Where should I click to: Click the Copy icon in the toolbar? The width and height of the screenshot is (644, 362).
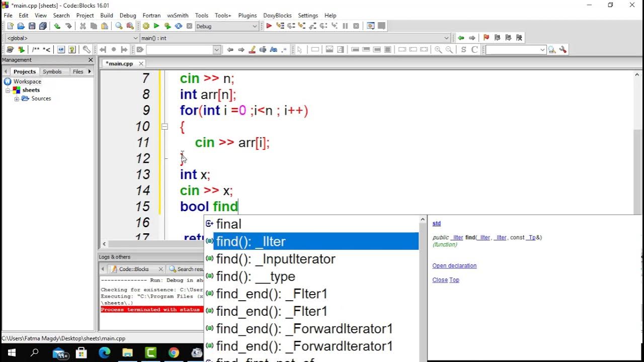(94, 26)
